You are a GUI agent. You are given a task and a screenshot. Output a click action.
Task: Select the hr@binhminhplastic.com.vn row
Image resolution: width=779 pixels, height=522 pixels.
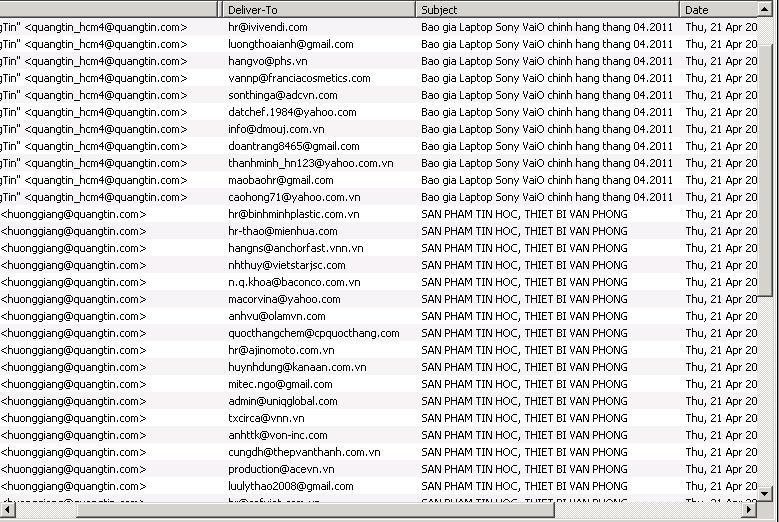pos(379,214)
